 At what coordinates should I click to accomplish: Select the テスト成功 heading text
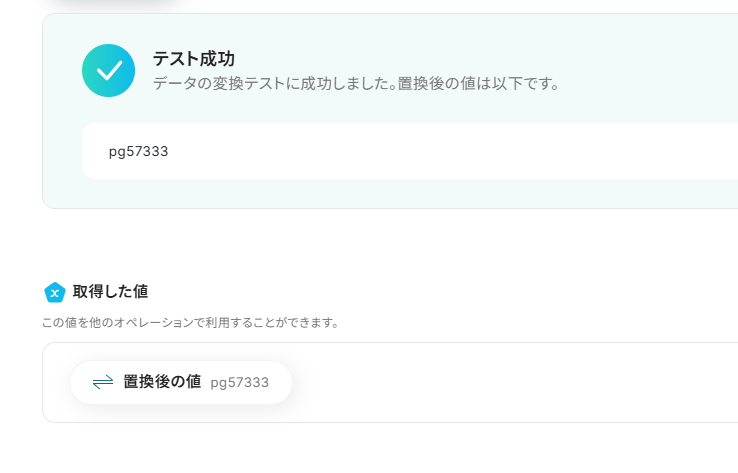tap(193, 59)
